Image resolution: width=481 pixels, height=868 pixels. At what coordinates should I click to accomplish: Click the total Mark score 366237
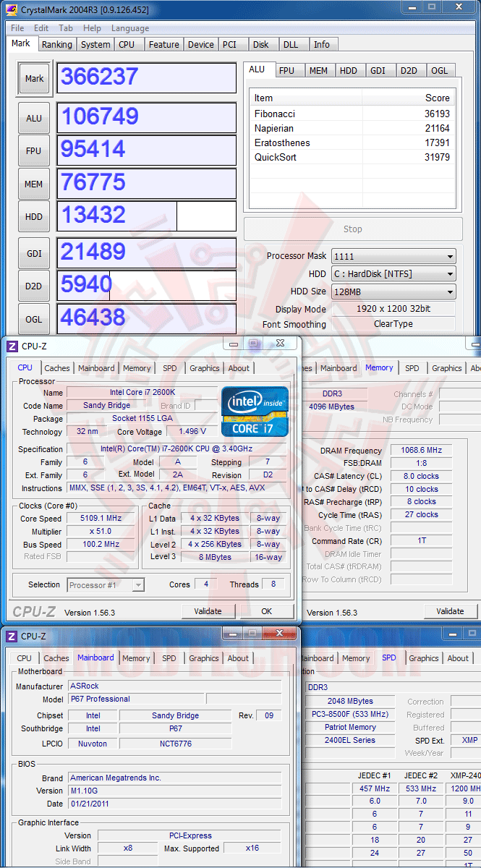tap(147, 78)
